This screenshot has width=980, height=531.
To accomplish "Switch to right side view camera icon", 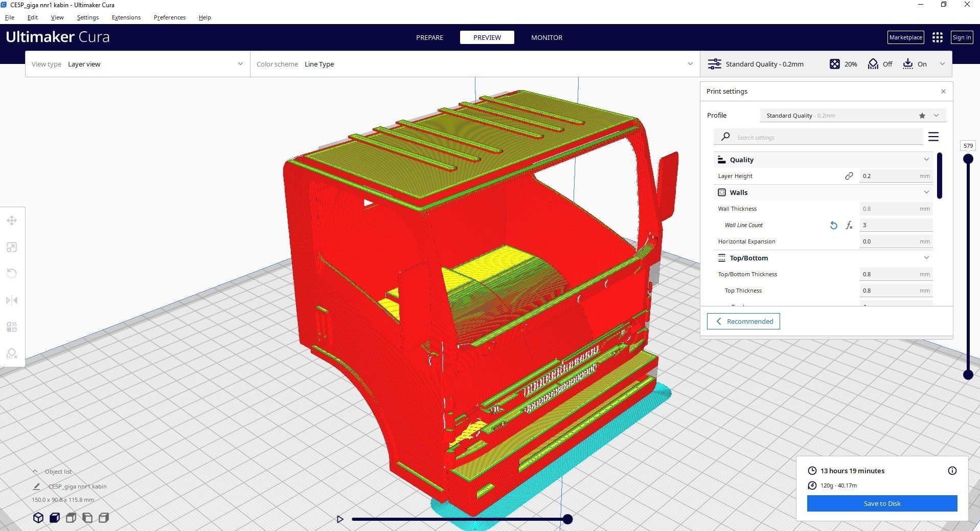I will click(x=104, y=518).
